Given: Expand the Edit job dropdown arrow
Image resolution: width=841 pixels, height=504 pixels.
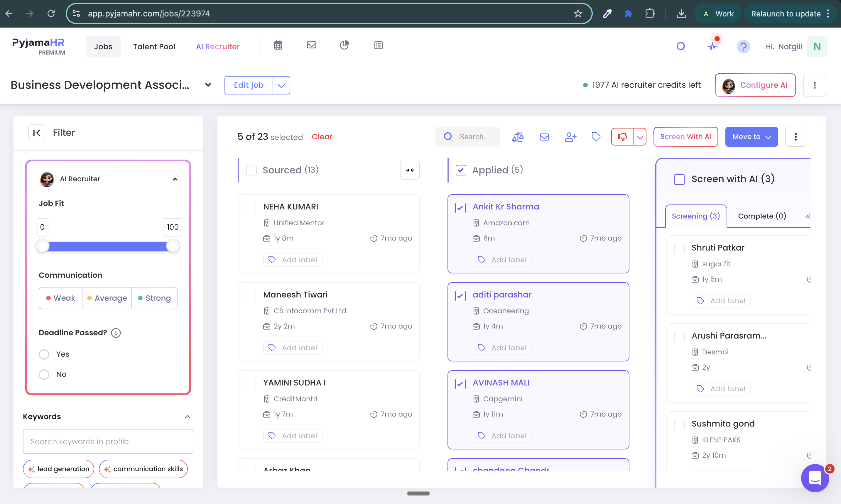Looking at the screenshot, I should (x=281, y=85).
